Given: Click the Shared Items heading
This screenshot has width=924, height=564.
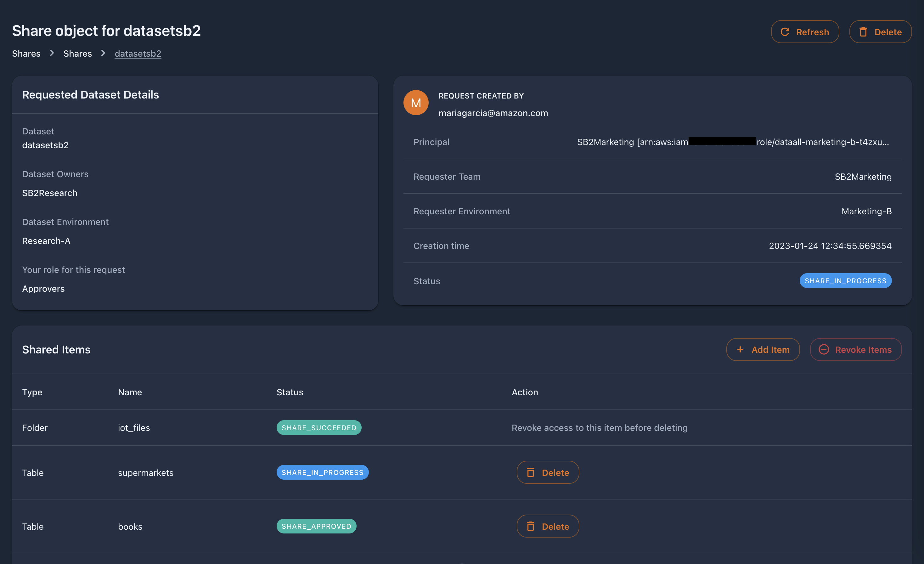Looking at the screenshot, I should pyautogui.click(x=56, y=349).
